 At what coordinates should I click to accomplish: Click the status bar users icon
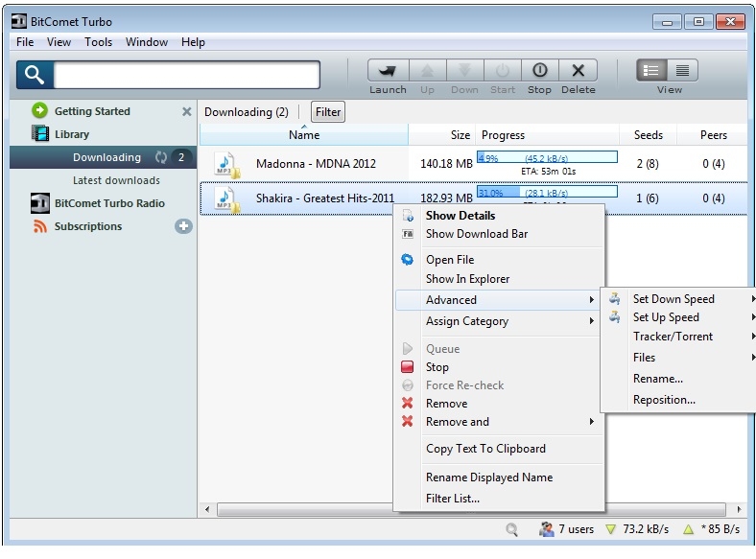tap(547, 528)
